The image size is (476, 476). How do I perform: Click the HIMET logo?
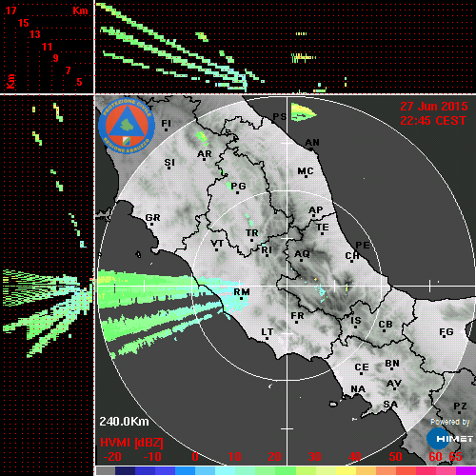coord(449,439)
